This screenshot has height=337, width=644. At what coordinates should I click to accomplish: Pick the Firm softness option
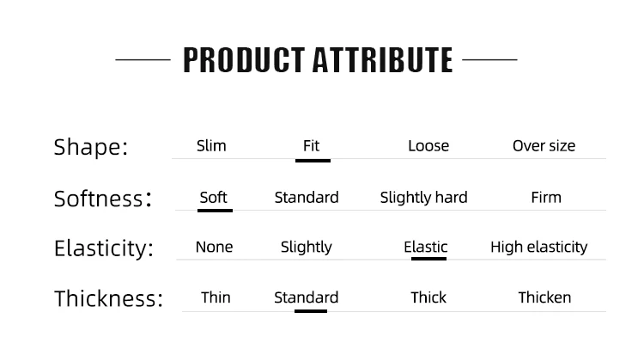point(546,198)
